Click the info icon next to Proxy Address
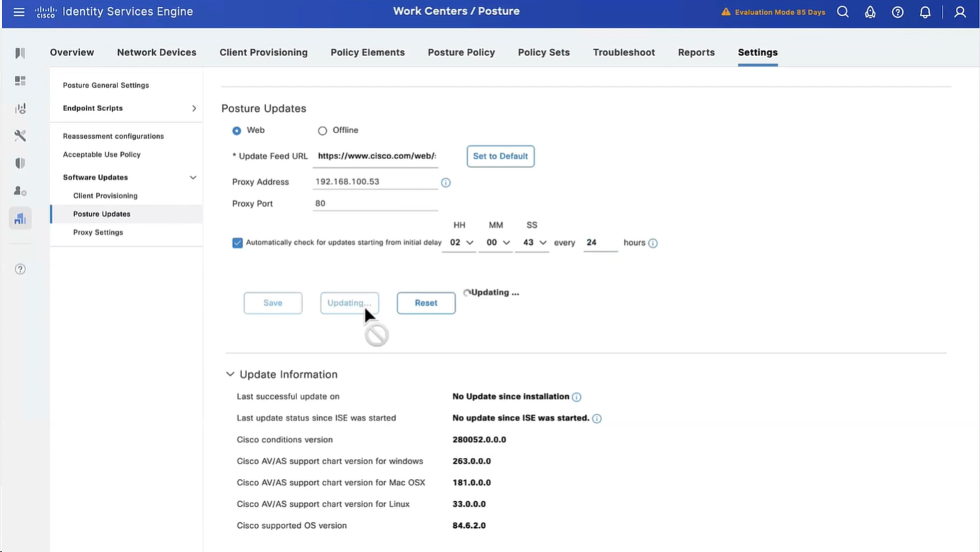The height and width of the screenshot is (552, 980). (x=446, y=183)
